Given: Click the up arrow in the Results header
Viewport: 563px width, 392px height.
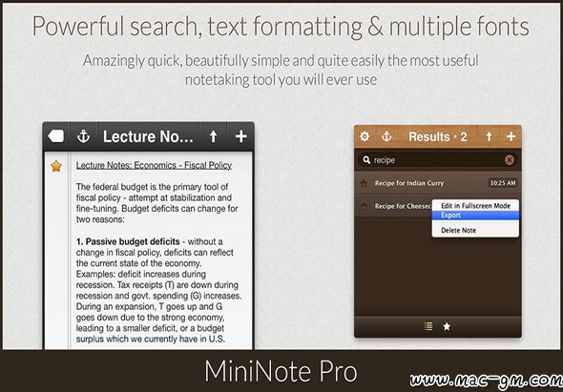Looking at the screenshot, I should click(489, 136).
